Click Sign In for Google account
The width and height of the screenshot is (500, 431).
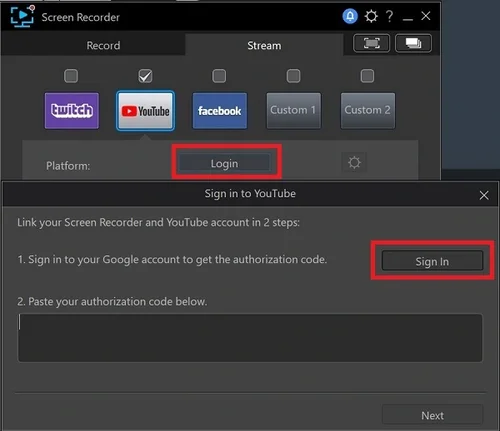(432, 261)
